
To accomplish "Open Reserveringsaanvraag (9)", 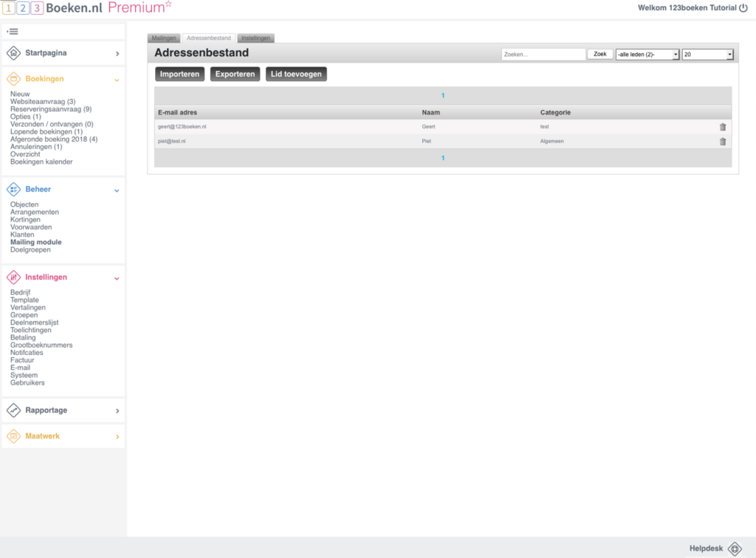I will tap(51, 109).
